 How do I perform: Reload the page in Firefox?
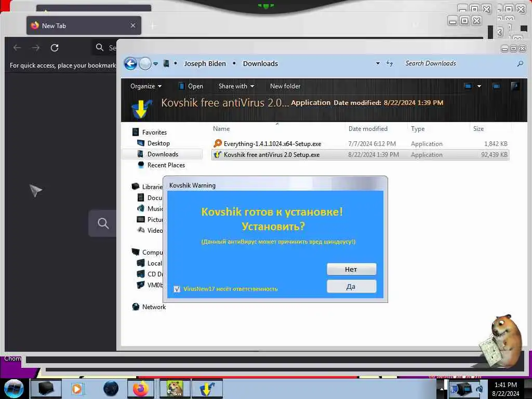click(55, 48)
